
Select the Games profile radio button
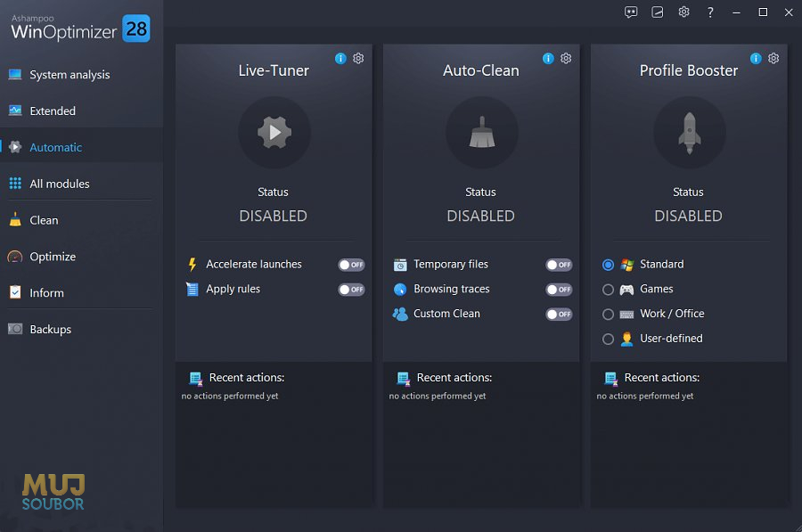click(608, 290)
